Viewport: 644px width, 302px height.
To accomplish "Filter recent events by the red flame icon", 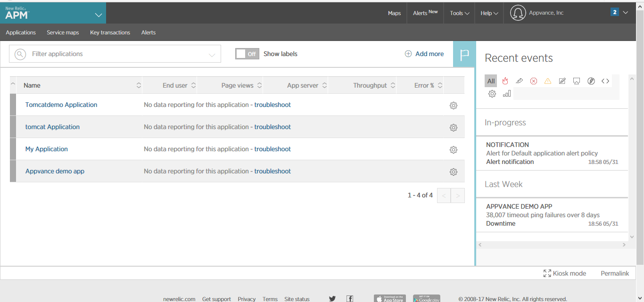I will coord(505,81).
